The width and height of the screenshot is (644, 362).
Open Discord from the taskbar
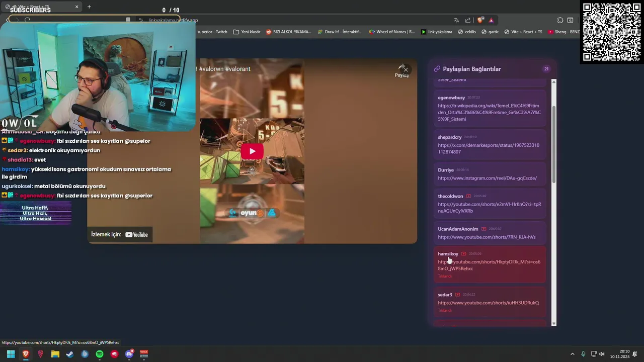tap(129, 354)
